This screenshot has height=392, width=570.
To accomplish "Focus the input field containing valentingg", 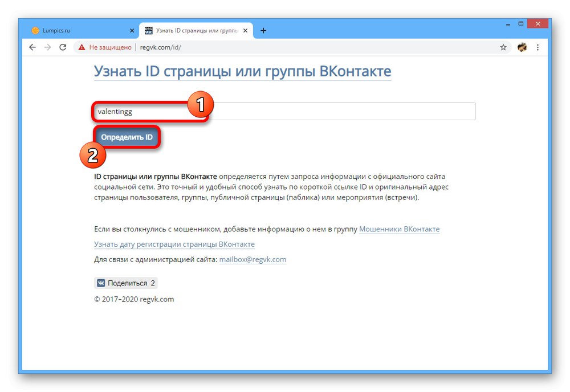I will pyautogui.click(x=284, y=111).
